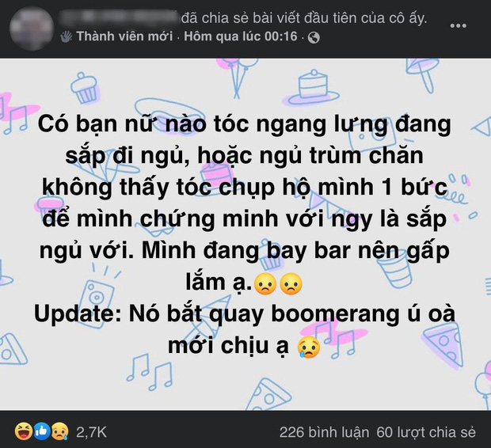The width and height of the screenshot is (491, 448).
Task: Click the crying emoji after 'mới chịu ạ'
Action: click(x=310, y=347)
